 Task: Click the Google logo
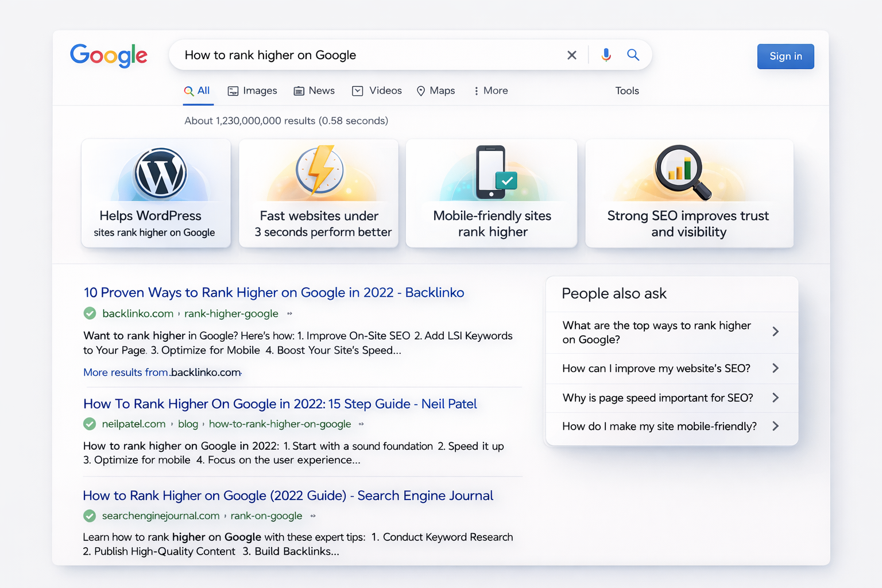click(109, 55)
